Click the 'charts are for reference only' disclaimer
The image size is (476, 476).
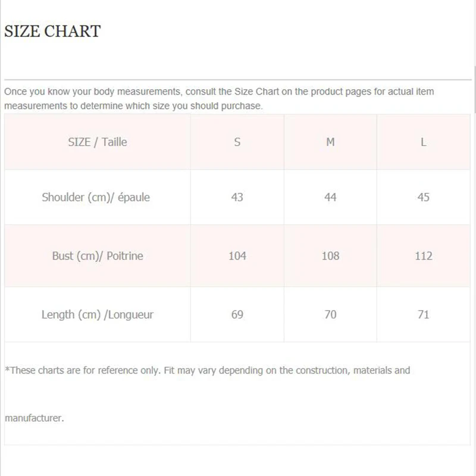pos(208,370)
